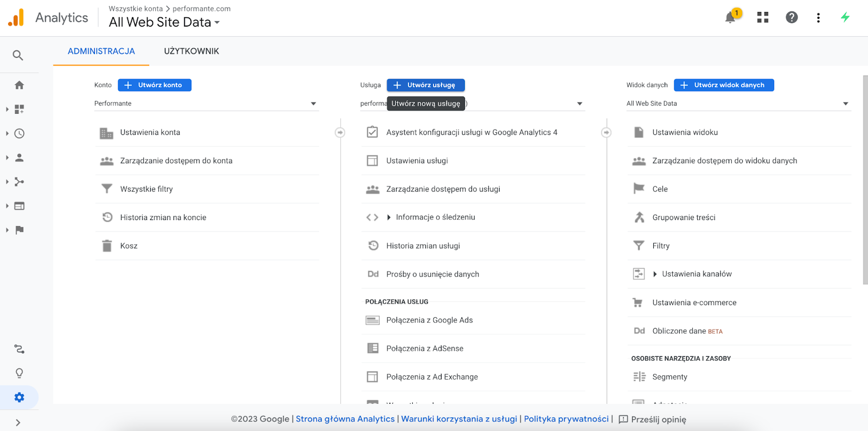
Task: Open the All Web Site Data header selector
Action: click(164, 22)
